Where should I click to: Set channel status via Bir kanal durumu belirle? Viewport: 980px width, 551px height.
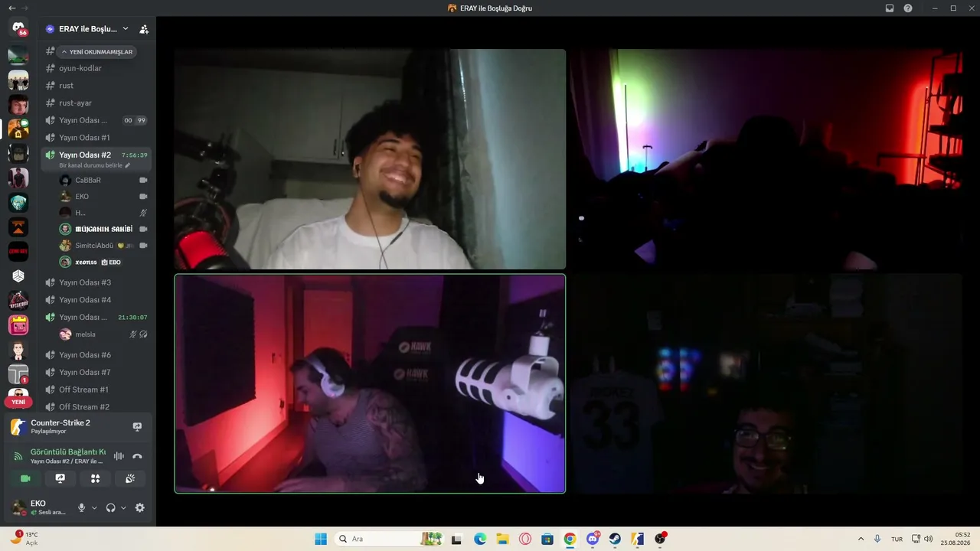pyautogui.click(x=95, y=165)
